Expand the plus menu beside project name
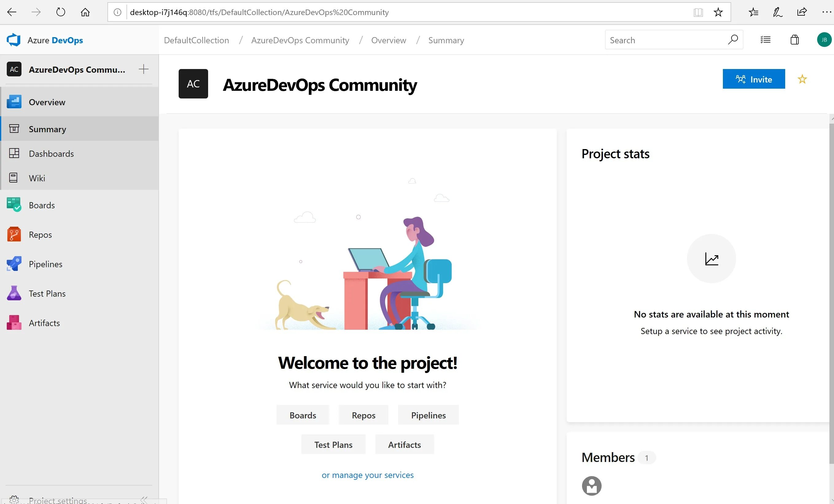The height and width of the screenshot is (504, 834). (144, 69)
